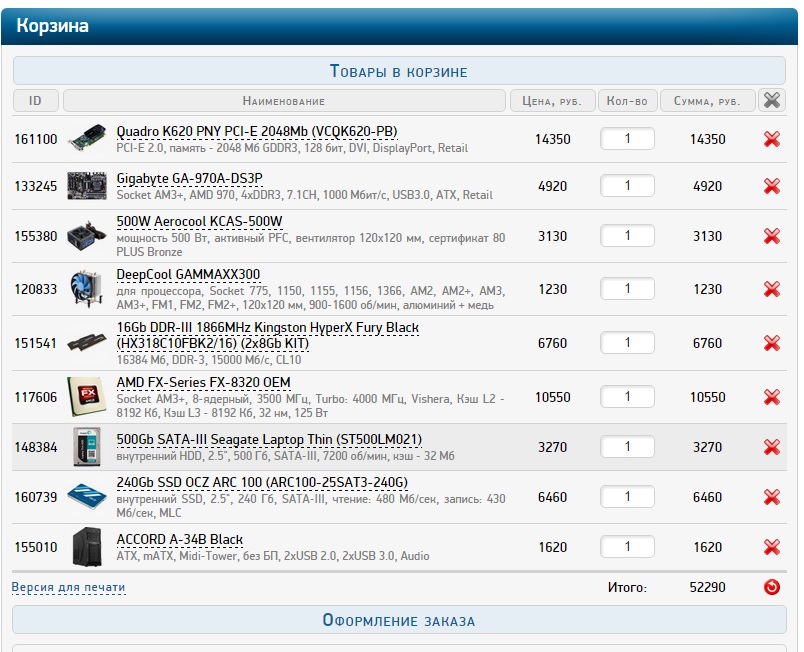Edit quantity for Kingston HyperX memory
The image size is (804, 652).
click(x=627, y=342)
